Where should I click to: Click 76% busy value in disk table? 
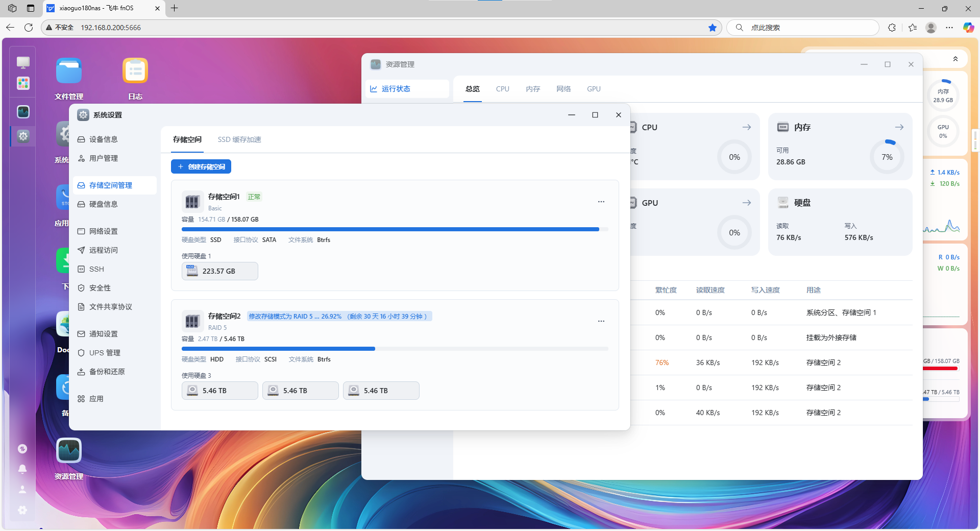click(662, 363)
